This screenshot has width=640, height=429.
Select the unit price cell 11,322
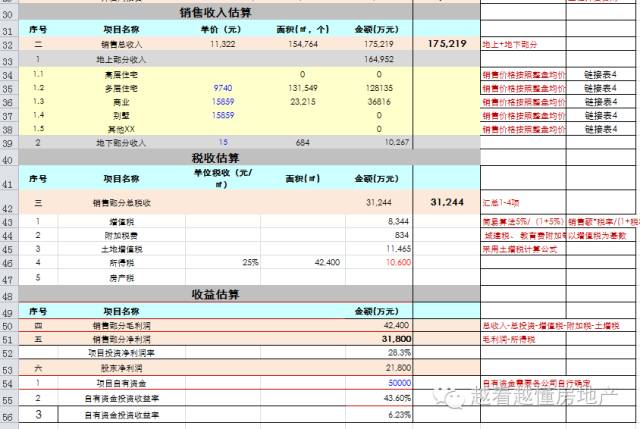(x=222, y=44)
